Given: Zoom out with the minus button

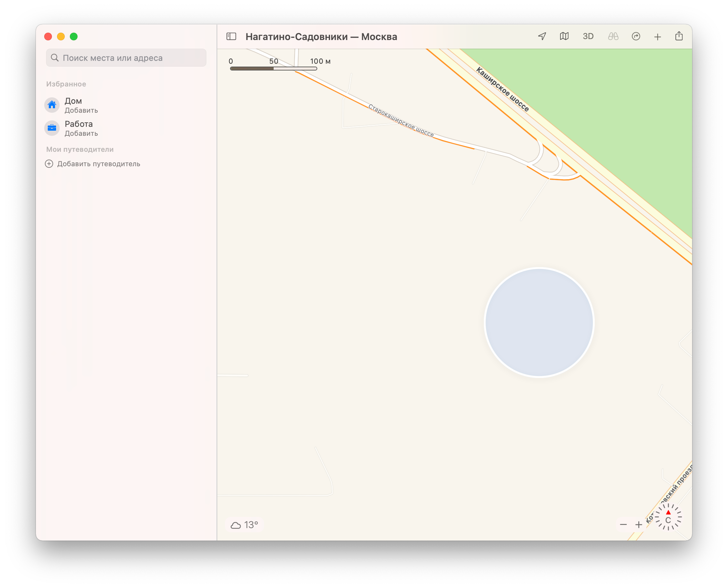Looking at the screenshot, I should 623,524.
